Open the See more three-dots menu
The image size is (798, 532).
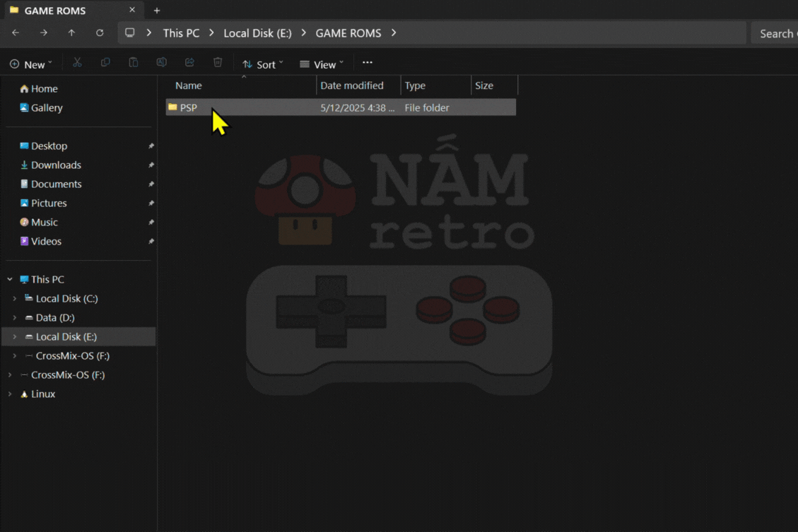point(368,63)
